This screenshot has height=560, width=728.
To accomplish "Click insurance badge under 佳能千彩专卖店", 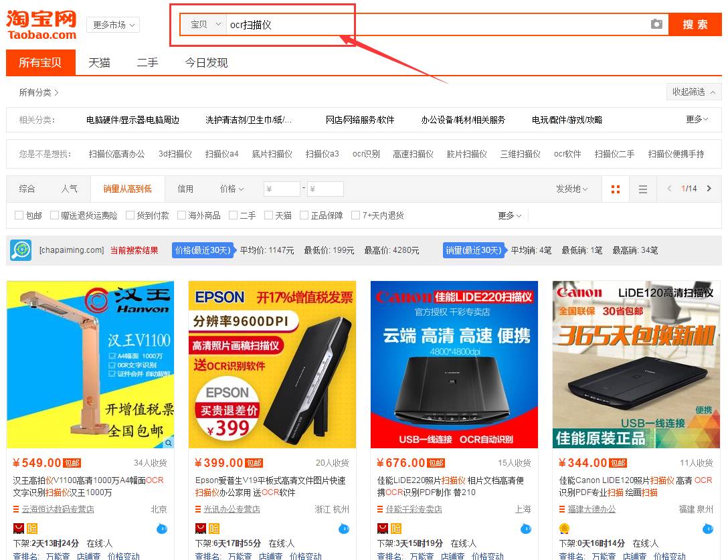I will [x=396, y=529].
